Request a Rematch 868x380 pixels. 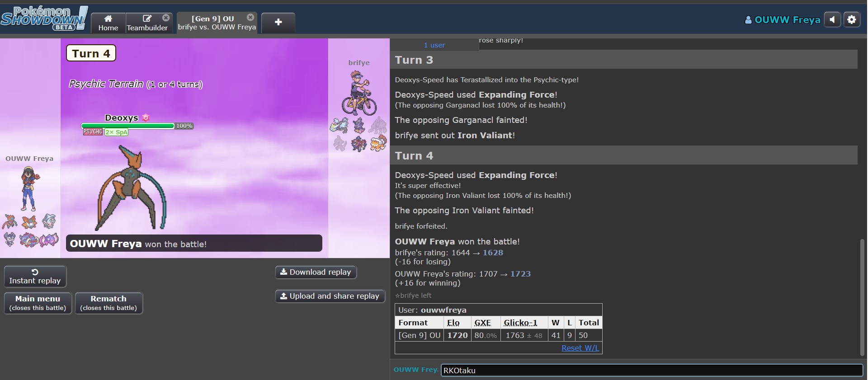(108, 303)
